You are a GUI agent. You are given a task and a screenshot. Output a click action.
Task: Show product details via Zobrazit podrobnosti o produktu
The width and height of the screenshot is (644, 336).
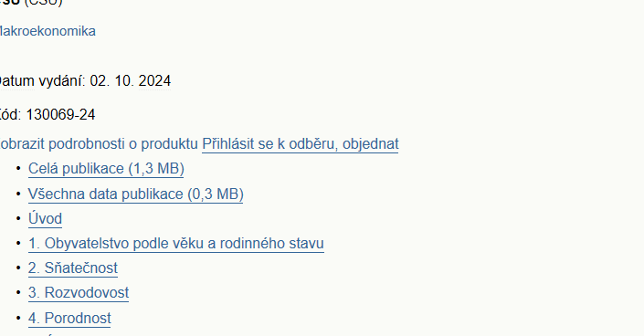click(x=99, y=144)
